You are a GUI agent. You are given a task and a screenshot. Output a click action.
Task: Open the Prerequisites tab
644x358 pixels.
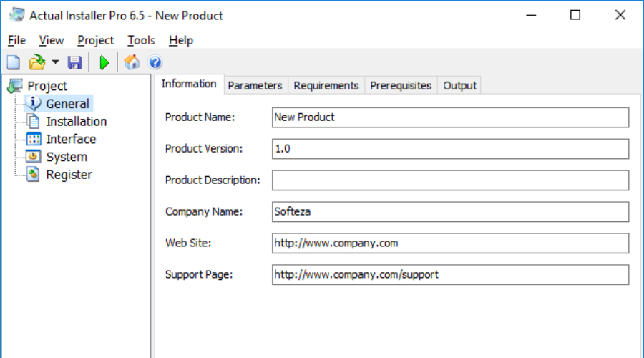pos(401,86)
